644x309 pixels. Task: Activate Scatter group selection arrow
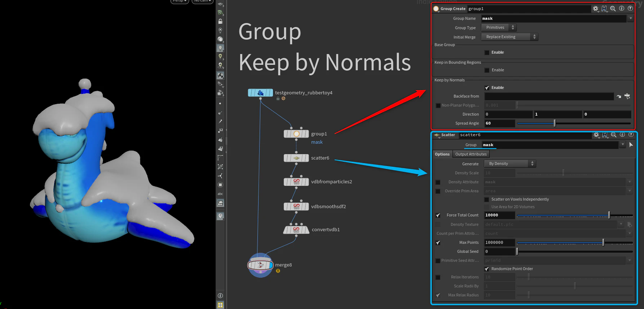(x=631, y=145)
